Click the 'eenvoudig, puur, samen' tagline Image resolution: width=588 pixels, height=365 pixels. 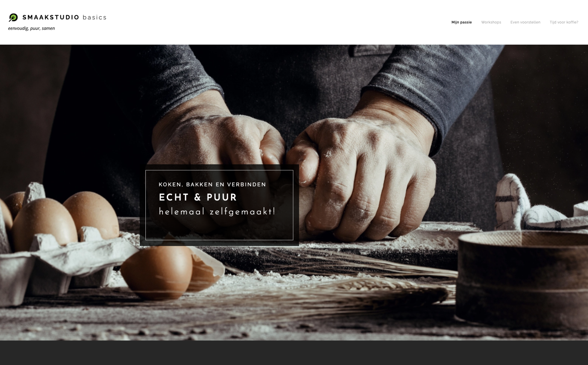[x=32, y=28]
